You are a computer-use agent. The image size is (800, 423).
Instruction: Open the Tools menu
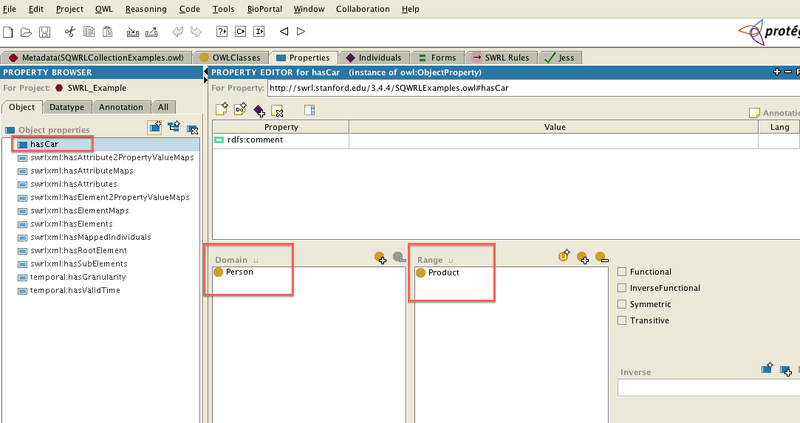coord(223,9)
